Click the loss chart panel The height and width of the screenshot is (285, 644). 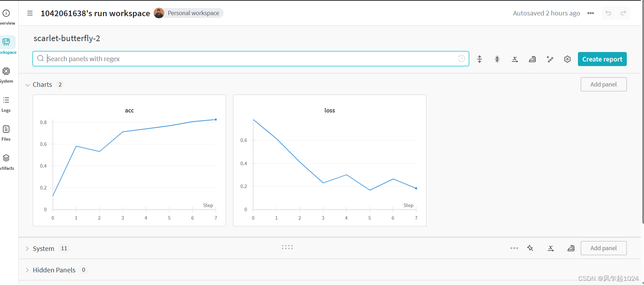click(x=330, y=160)
